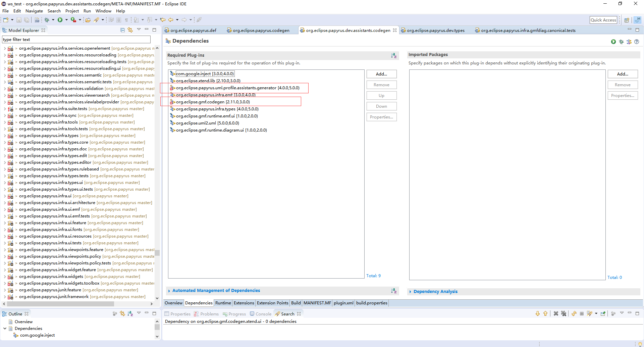Select com.google.inject in Outline view

click(x=37, y=335)
